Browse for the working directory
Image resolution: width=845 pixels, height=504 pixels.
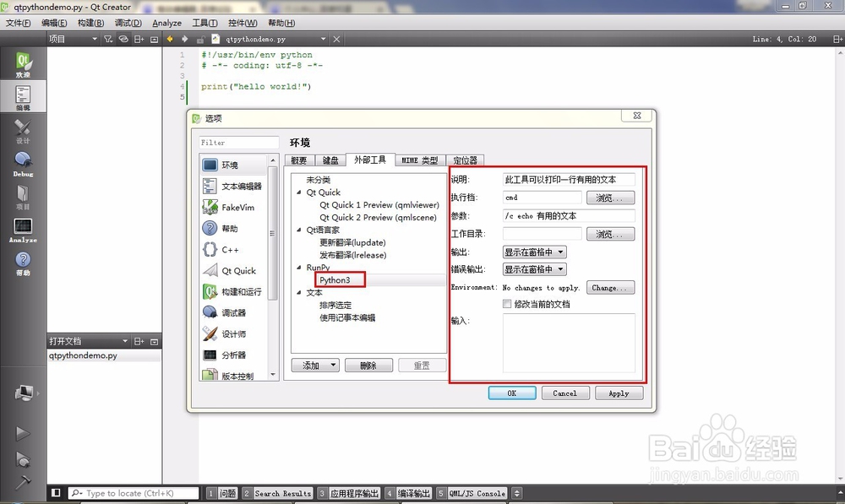pos(610,234)
